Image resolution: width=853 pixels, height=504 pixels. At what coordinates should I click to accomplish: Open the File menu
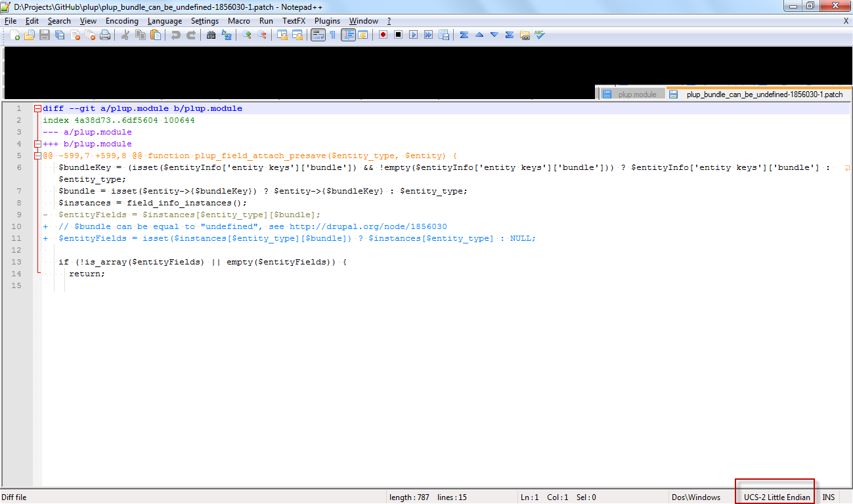pyautogui.click(x=11, y=21)
